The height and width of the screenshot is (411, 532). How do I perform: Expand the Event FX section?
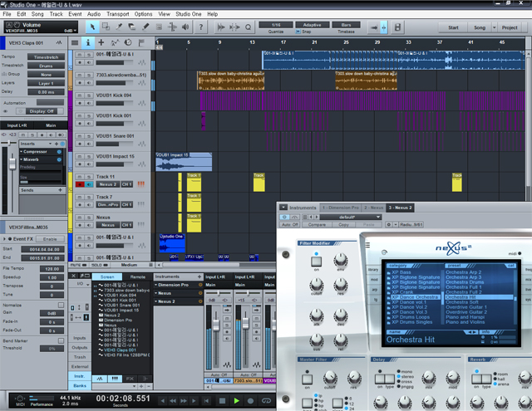pos(4,239)
